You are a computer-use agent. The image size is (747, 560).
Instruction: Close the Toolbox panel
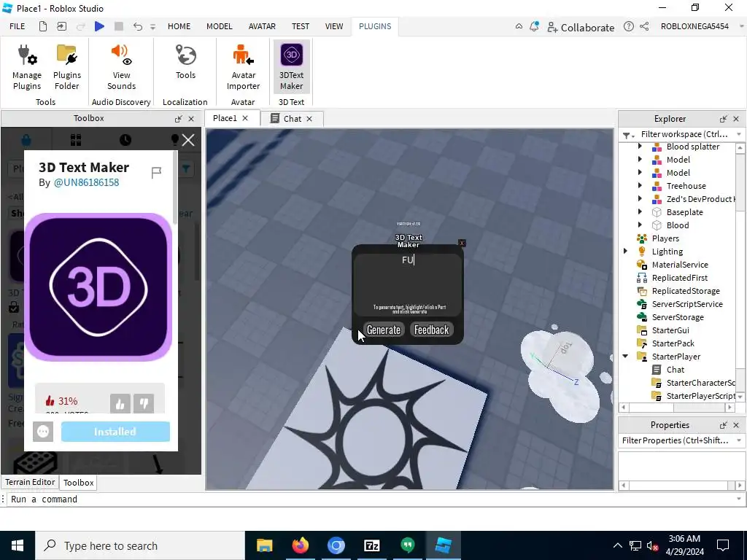(x=191, y=119)
